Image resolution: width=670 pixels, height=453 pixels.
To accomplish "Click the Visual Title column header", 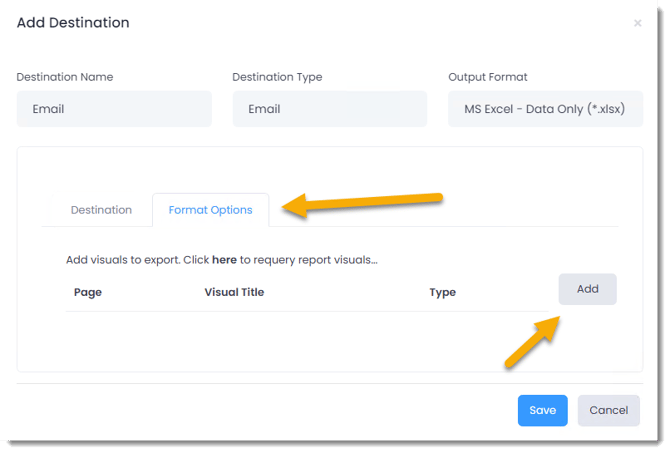I will 234,292.
